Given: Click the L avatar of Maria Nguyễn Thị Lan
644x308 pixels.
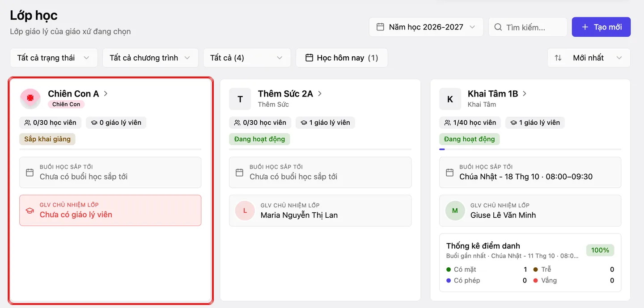Looking at the screenshot, I should 245,211.
